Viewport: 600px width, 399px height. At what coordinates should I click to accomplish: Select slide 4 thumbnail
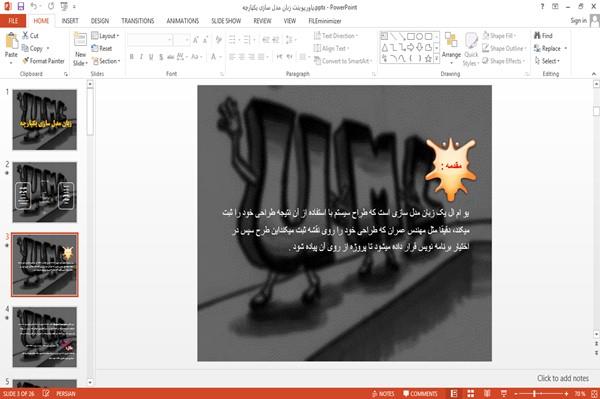(45, 337)
